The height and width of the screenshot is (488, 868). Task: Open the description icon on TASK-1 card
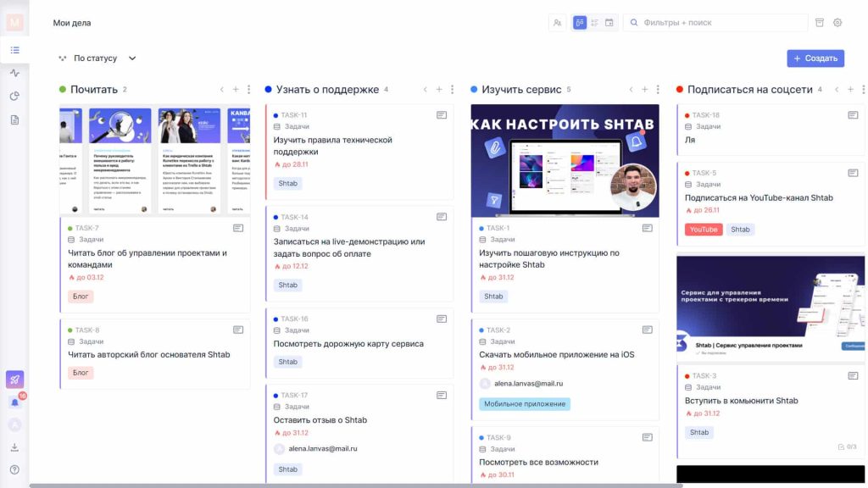click(x=647, y=228)
